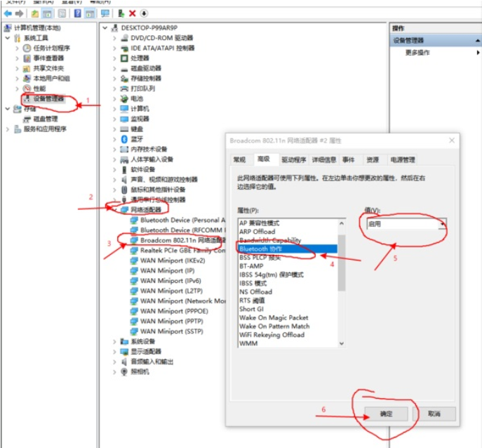This screenshot has height=448, width=482.
Task: Click the DVD/CD-ROM drive category icon
Action: tap(124, 38)
